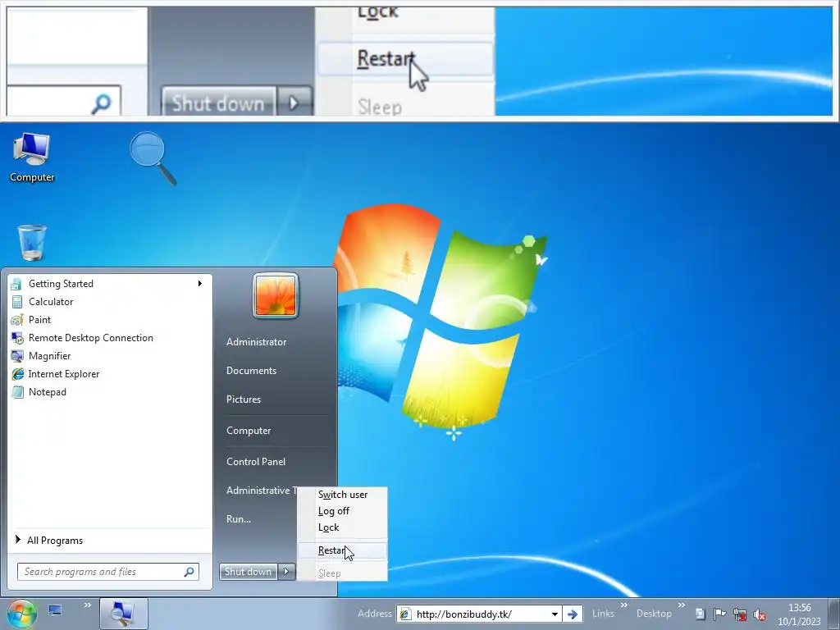Open Control Panel from Start menu
The image size is (840, 630).
click(x=256, y=462)
